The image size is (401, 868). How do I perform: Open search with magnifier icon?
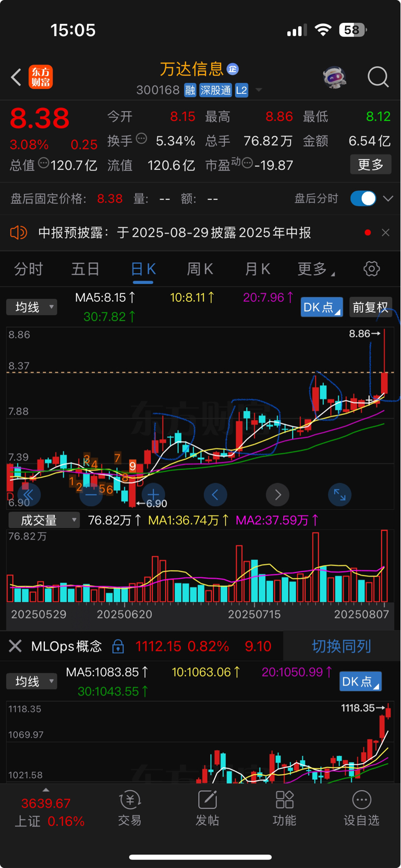(x=378, y=77)
